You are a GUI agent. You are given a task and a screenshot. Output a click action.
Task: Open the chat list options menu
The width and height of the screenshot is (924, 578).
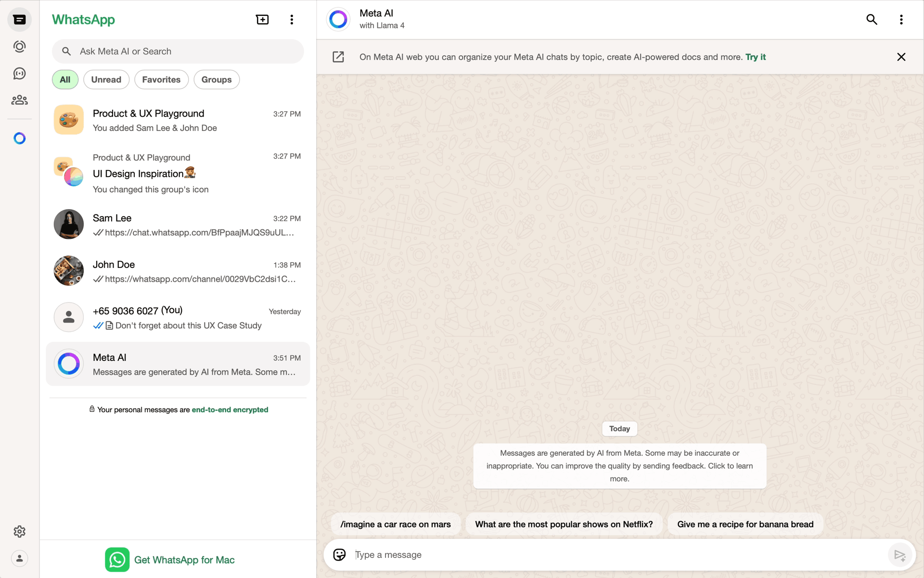(x=292, y=20)
